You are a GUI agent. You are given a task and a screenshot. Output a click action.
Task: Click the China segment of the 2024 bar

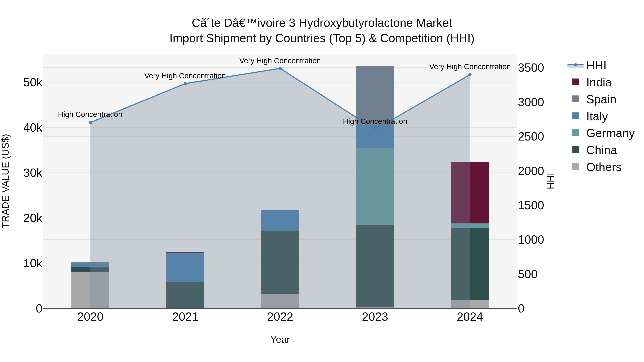470,264
